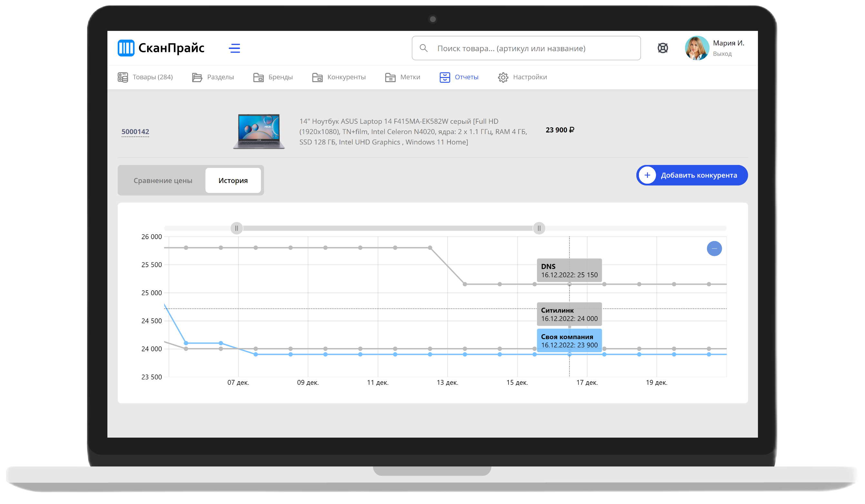
Task: Click the ASUS laptop product thumbnail
Action: click(259, 132)
